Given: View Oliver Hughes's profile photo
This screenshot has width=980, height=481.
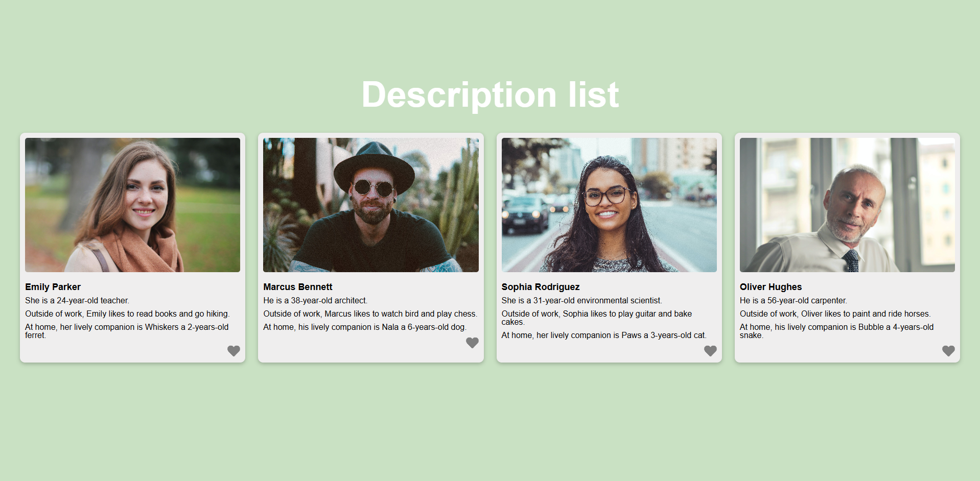Looking at the screenshot, I should tap(847, 205).
